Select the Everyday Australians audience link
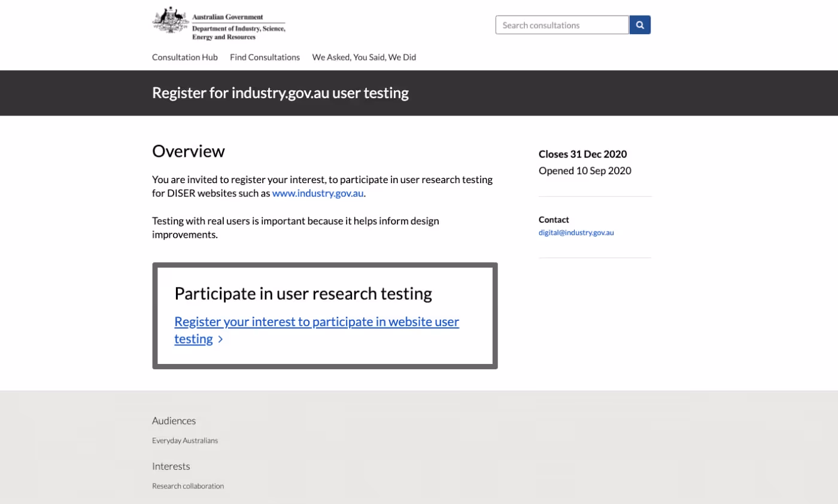This screenshot has width=838, height=504. pyautogui.click(x=185, y=441)
